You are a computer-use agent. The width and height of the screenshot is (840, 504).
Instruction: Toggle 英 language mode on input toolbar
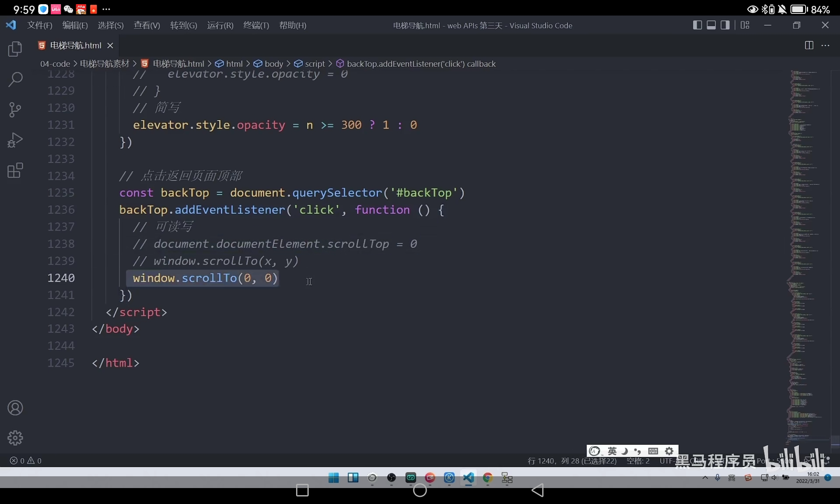tap(613, 451)
